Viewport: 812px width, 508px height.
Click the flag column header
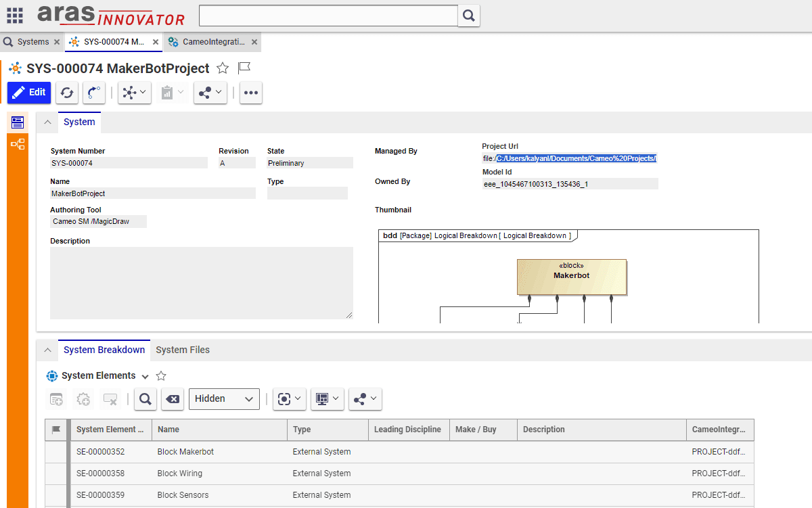point(56,430)
